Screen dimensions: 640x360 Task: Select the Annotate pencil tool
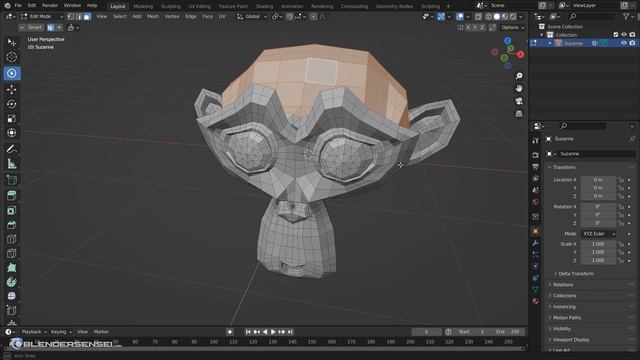click(11, 149)
